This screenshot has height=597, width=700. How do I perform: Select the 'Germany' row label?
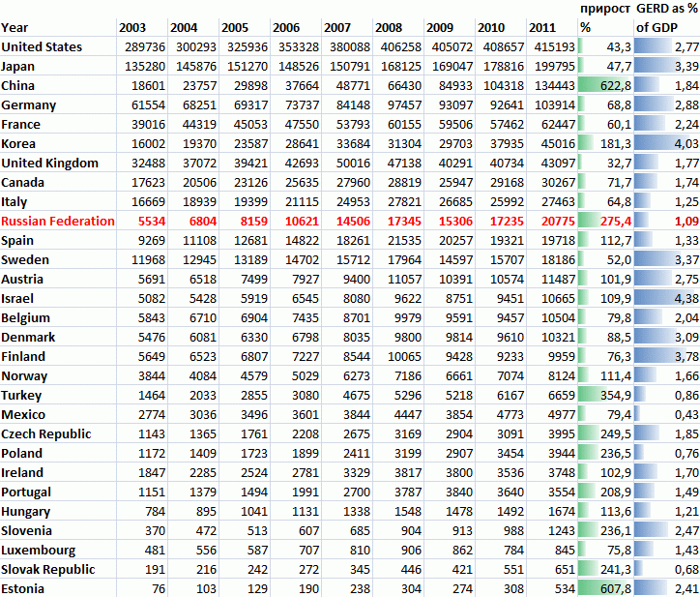29,105
